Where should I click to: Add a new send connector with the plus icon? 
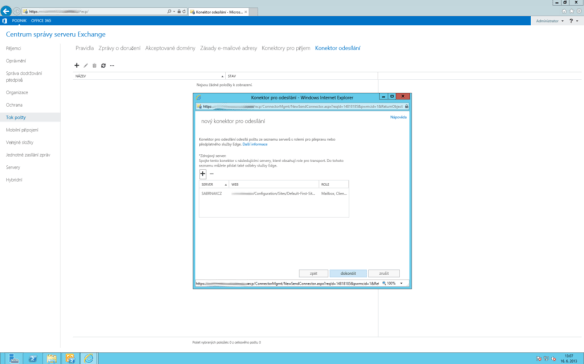point(77,66)
